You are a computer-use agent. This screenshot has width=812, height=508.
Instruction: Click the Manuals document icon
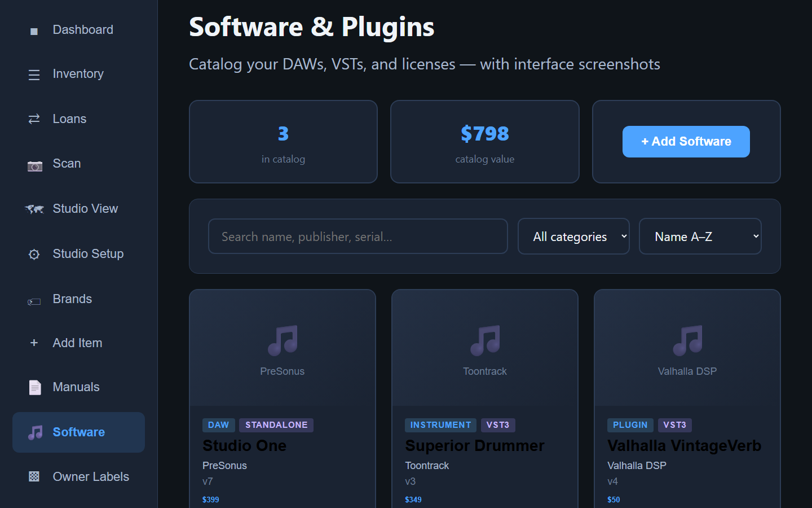pyautogui.click(x=35, y=387)
